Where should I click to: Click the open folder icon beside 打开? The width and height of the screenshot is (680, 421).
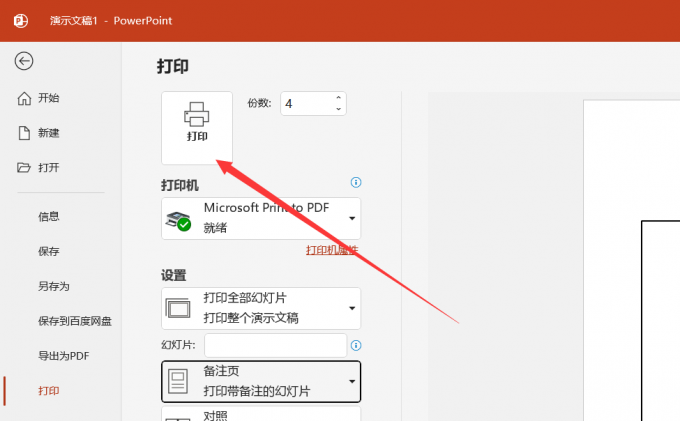[x=24, y=167]
